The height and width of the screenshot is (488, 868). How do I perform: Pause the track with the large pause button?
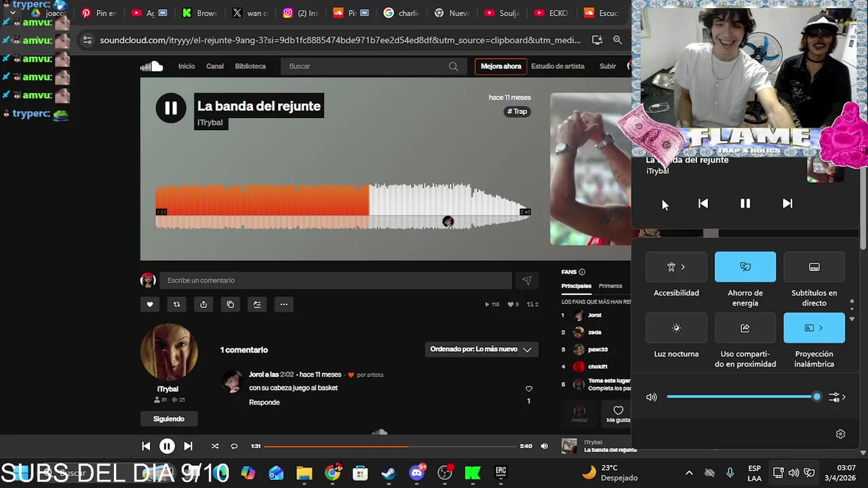pyautogui.click(x=171, y=108)
